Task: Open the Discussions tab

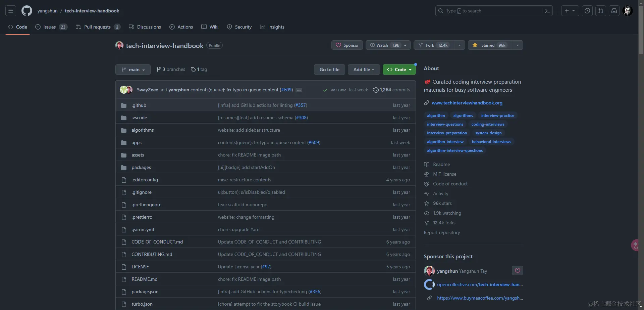Action: [145, 27]
